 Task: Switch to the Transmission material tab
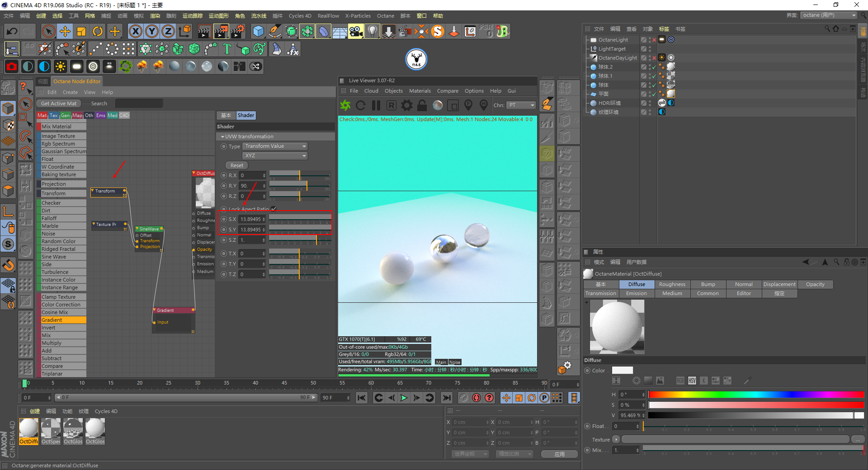[x=601, y=293]
